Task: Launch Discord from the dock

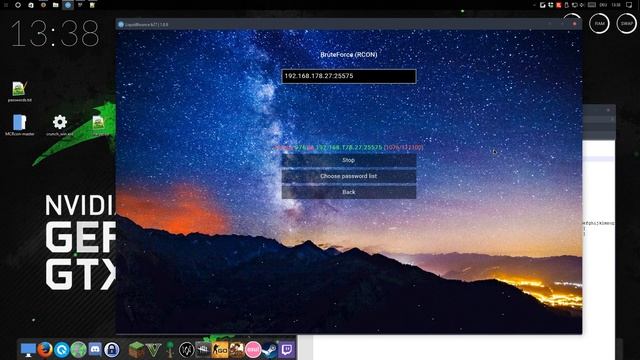Action: point(95,350)
